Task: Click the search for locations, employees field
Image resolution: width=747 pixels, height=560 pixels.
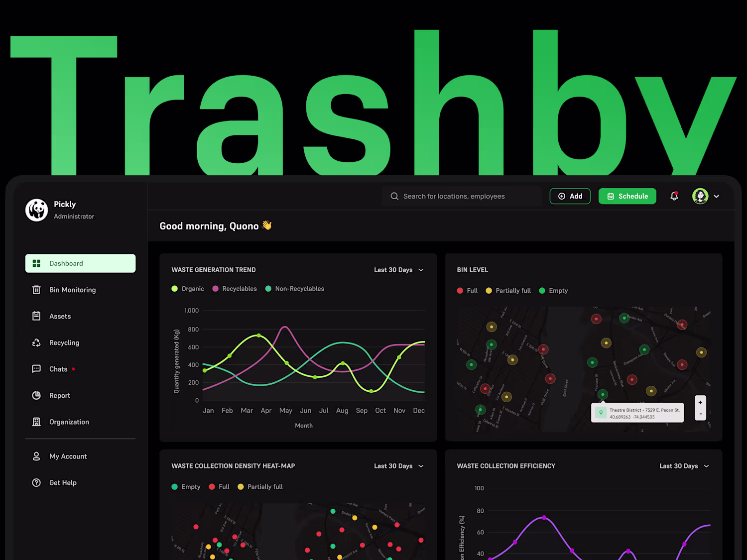Action: [x=462, y=196]
